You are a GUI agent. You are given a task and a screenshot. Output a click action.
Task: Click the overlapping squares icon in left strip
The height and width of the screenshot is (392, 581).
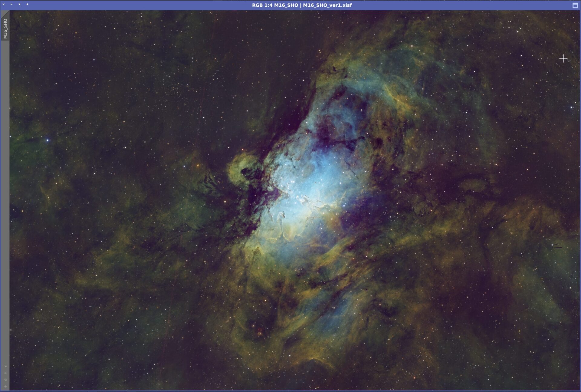tap(5, 380)
